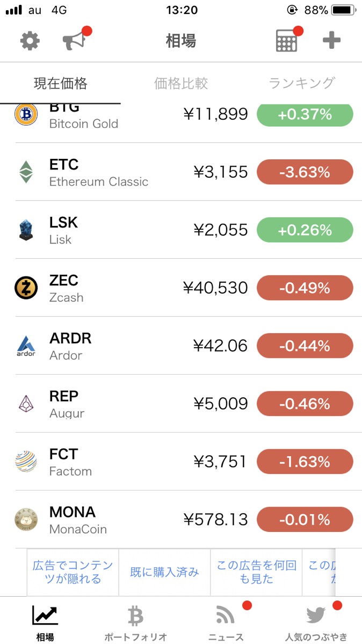
Task: Open the ニュース feed tab
Action: (226, 623)
